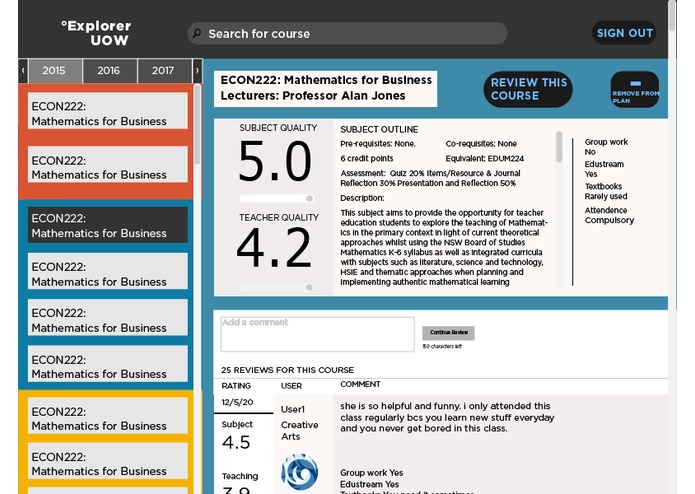Select the dark highlighted ECON222 course card

pos(108,225)
